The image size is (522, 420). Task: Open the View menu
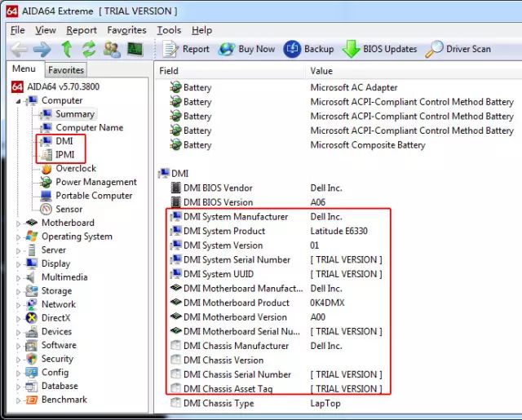(46, 30)
